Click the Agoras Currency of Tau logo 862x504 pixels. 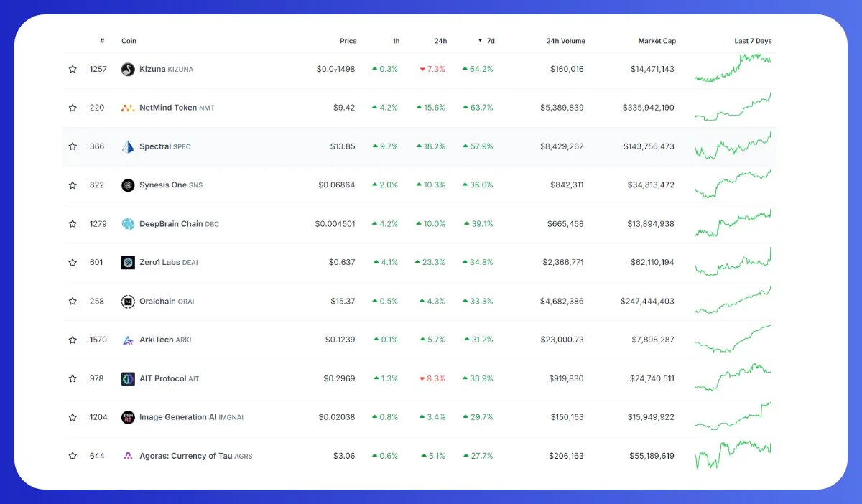point(128,456)
